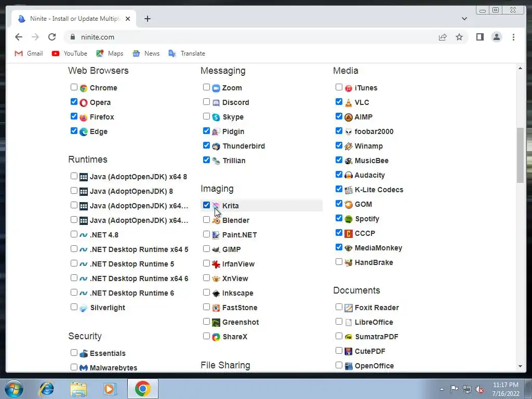Go back to previous page

19,37
